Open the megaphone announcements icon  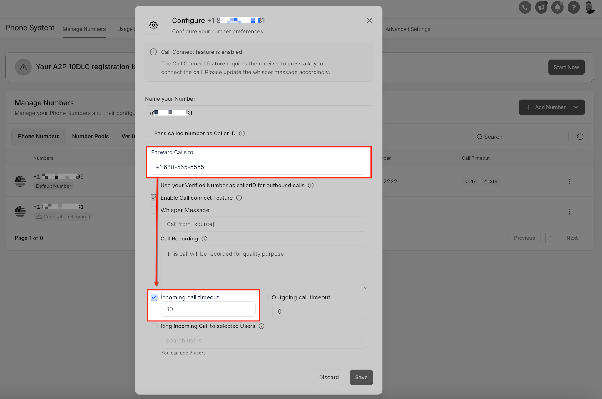(x=541, y=7)
